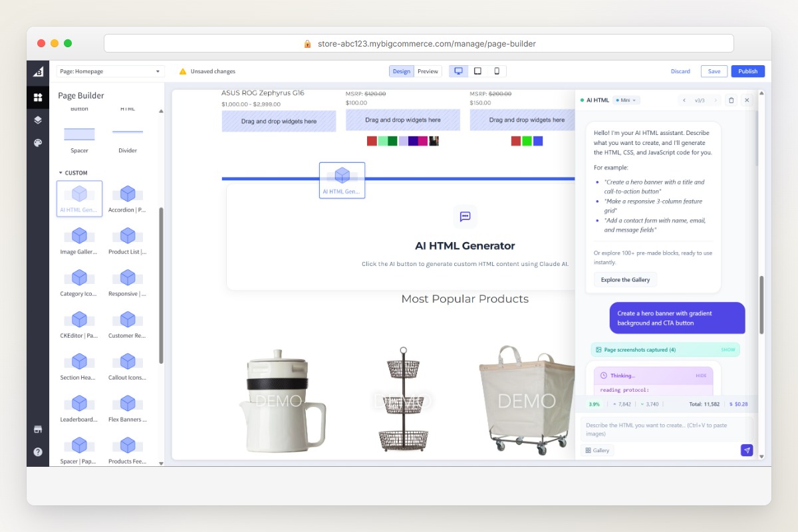Select the widgets panel icon in the sidebar
Screen dimensions: 798x532
coord(38,96)
